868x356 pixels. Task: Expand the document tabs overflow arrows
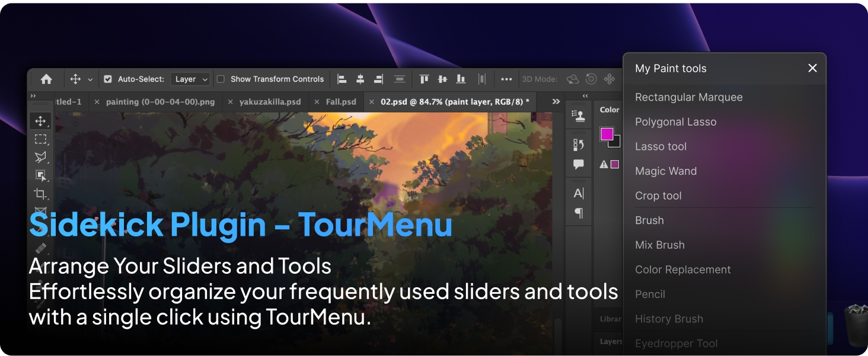tap(556, 102)
